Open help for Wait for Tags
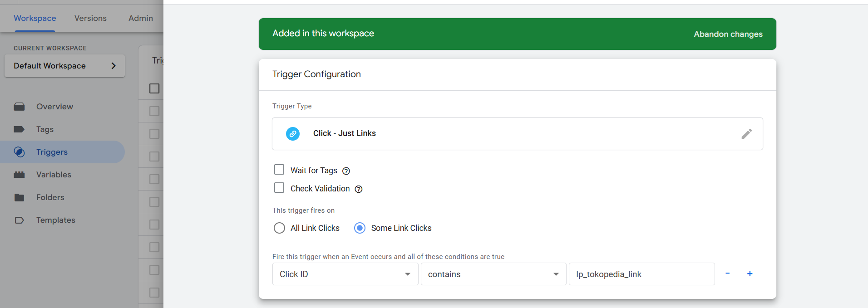The height and width of the screenshot is (308, 868). [346, 171]
